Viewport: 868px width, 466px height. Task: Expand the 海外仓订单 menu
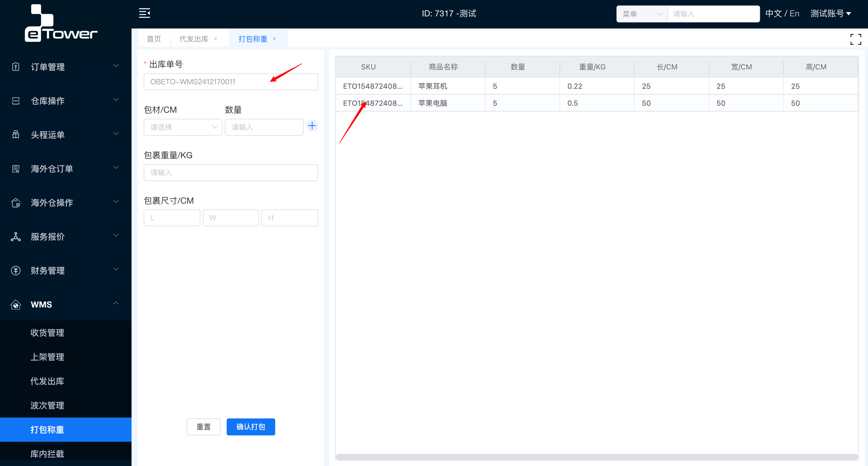click(x=115, y=168)
